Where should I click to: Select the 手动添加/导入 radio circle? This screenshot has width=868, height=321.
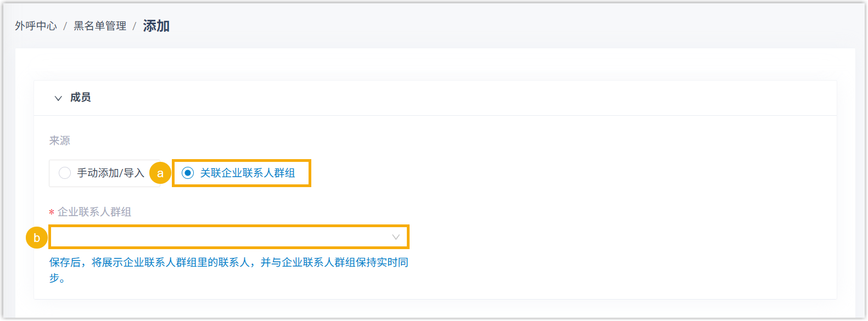[x=65, y=173]
